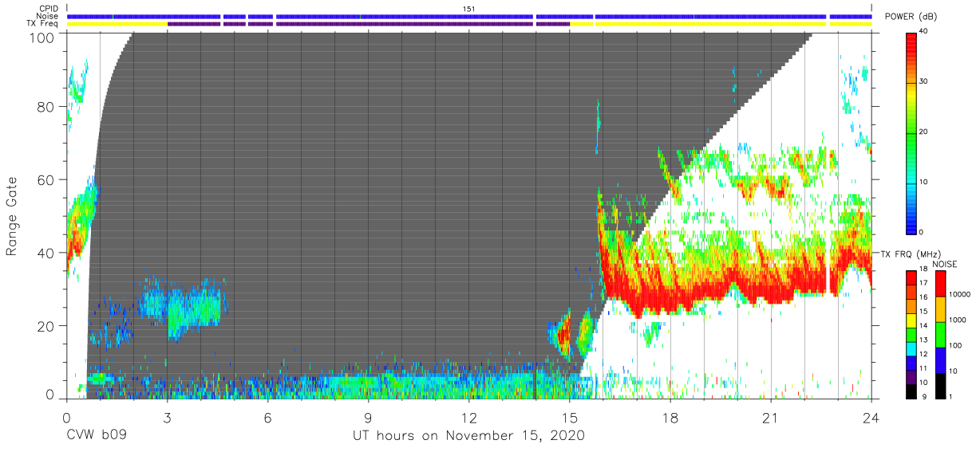Select the "CPID" label at top left
This screenshot has height=452, width=980.
point(50,9)
